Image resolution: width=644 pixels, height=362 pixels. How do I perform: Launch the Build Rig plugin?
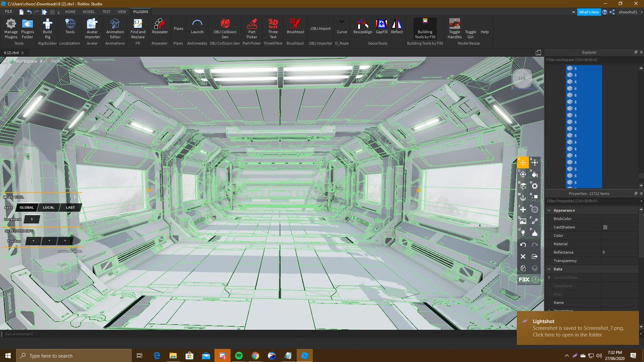tap(48, 28)
